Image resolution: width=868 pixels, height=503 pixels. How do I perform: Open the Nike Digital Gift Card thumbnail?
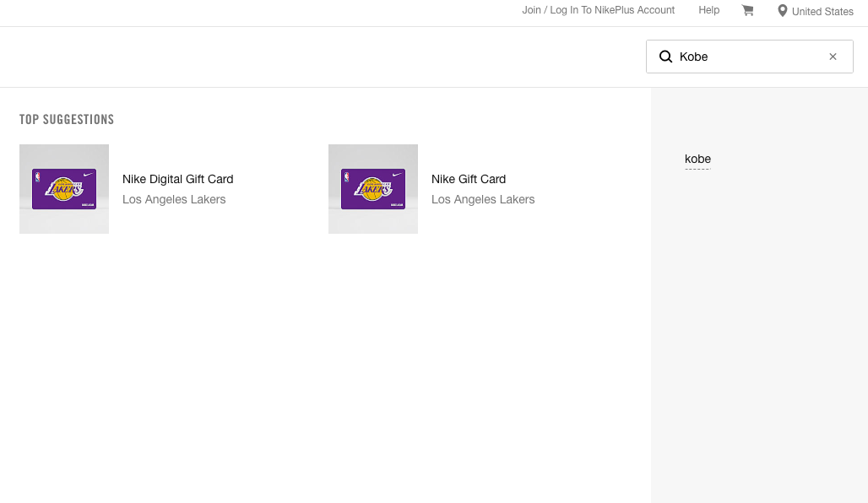point(64,189)
